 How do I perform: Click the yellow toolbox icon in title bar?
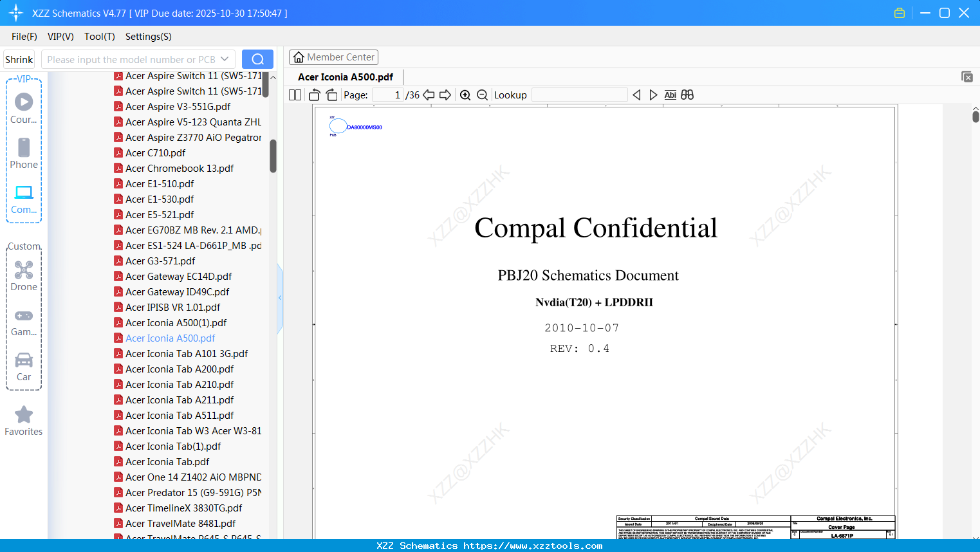click(x=900, y=13)
